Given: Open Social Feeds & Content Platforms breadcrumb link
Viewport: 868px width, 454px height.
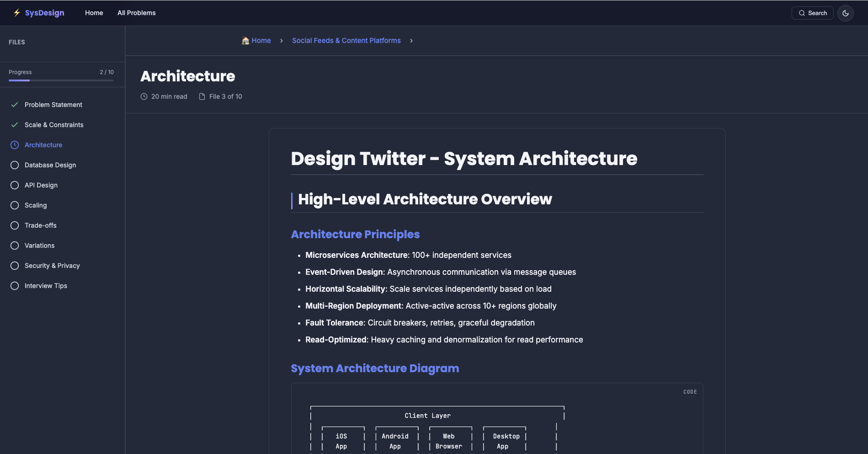Looking at the screenshot, I should pyautogui.click(x=346, y=40).
